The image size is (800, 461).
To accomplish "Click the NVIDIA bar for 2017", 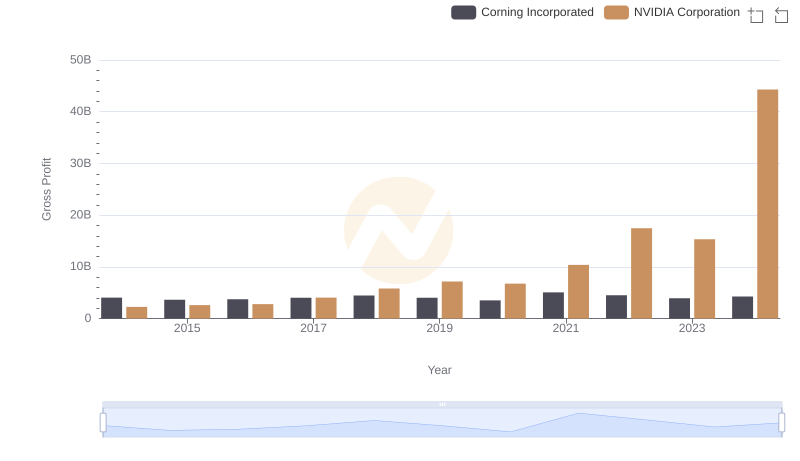I will 326,308.
